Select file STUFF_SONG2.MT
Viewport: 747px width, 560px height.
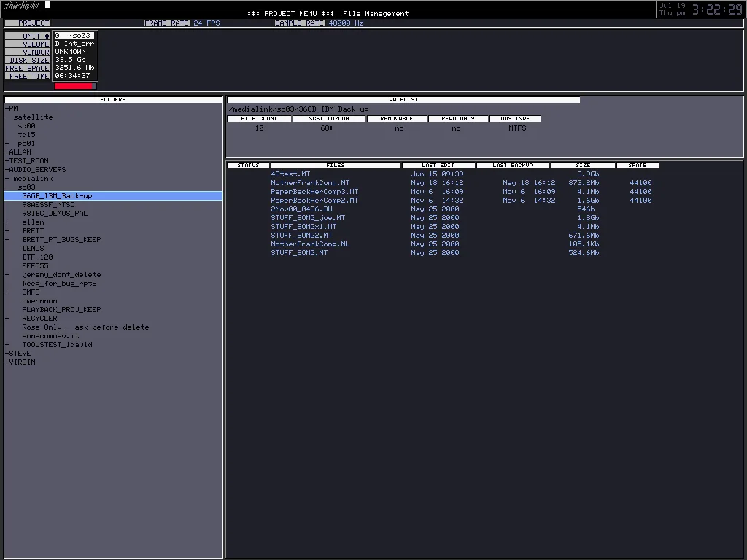pyautogui.click(x=301, y=236)
